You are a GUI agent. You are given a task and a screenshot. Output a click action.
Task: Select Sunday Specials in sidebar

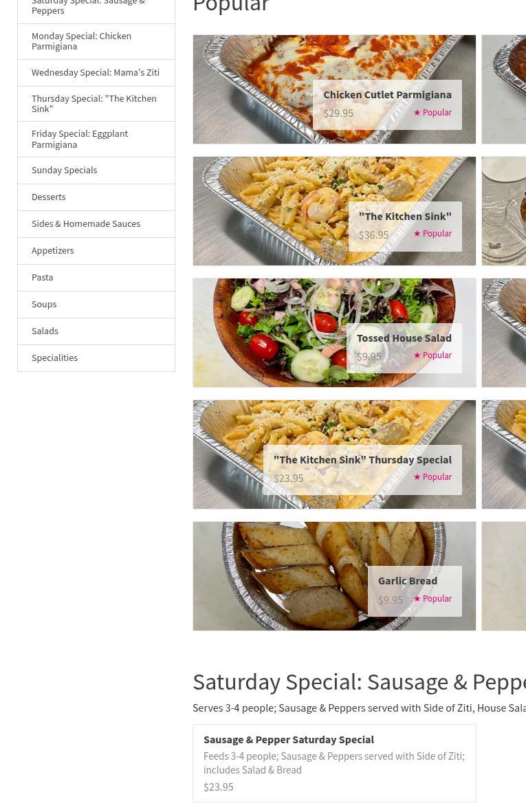tap(96, 171)
